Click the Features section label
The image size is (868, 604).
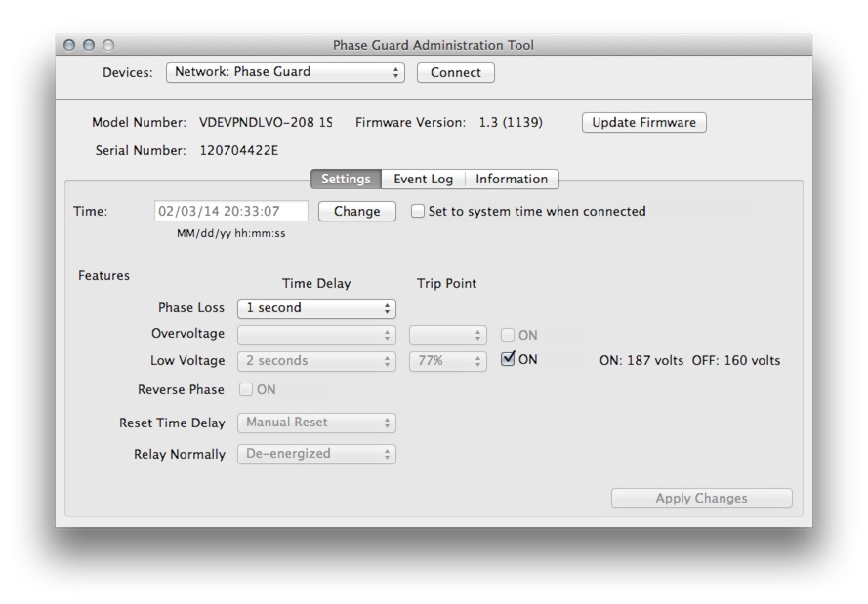coord(103,275)
